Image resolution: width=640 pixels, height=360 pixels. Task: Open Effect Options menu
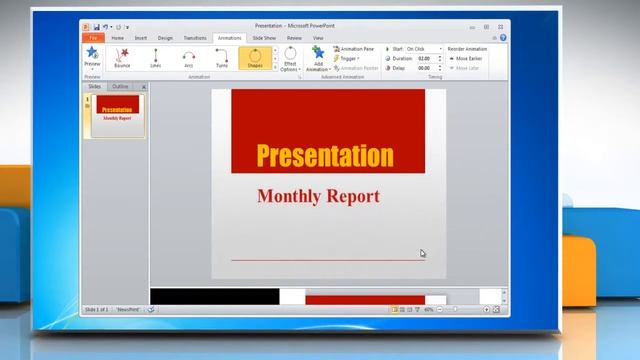click(290, 59)
